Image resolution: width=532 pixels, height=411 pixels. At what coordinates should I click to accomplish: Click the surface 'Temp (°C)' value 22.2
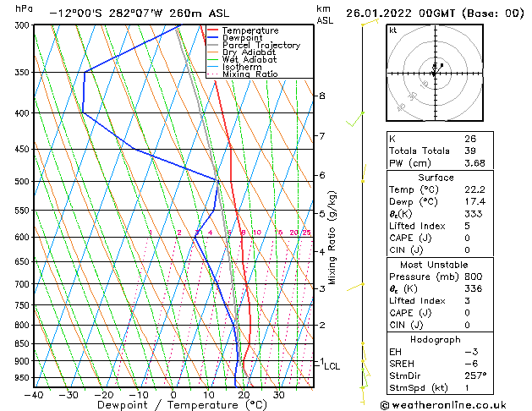(x=474, y=189)
